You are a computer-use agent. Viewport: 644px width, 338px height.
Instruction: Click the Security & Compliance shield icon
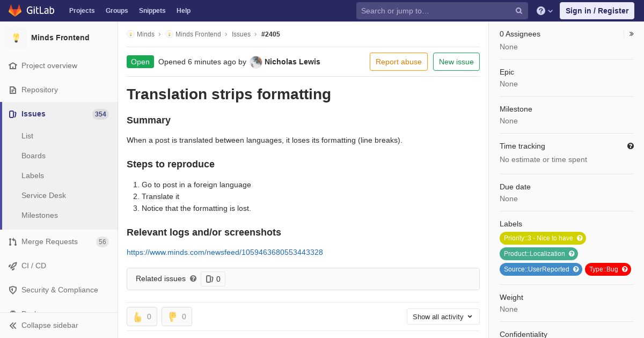point(13,290)
